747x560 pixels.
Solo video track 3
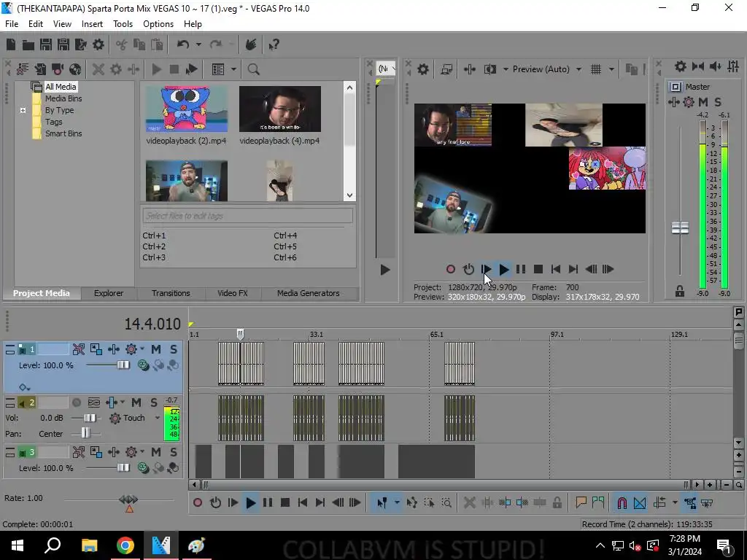click(174, 452)
